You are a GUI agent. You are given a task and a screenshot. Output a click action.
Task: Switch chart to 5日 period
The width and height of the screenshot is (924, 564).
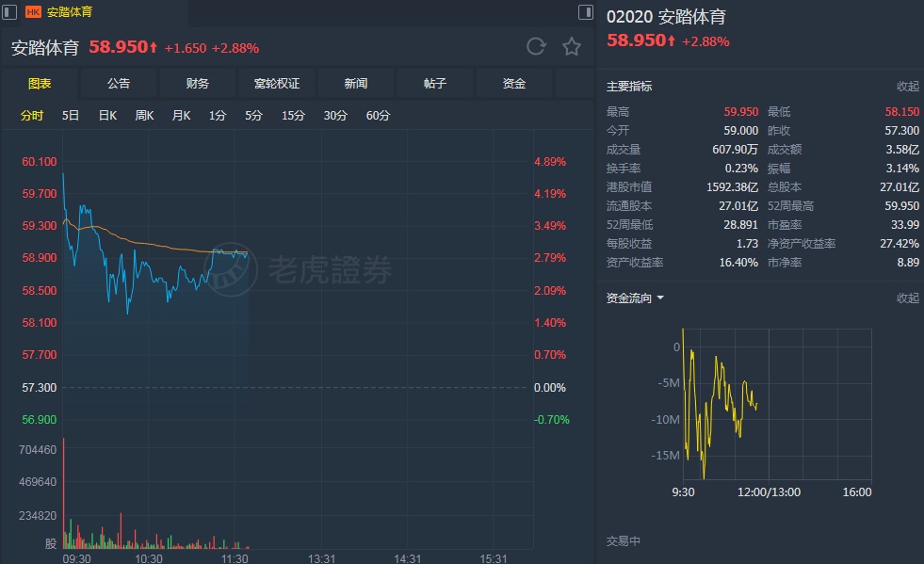coord(71,116)
